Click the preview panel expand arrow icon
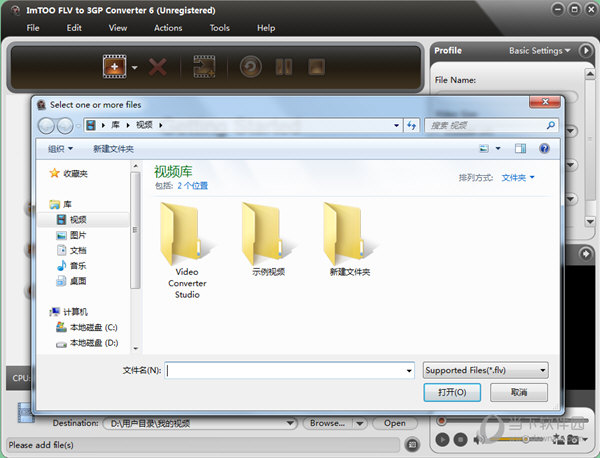Viewport: 600px width, 458px height. [x=585, y=254]
